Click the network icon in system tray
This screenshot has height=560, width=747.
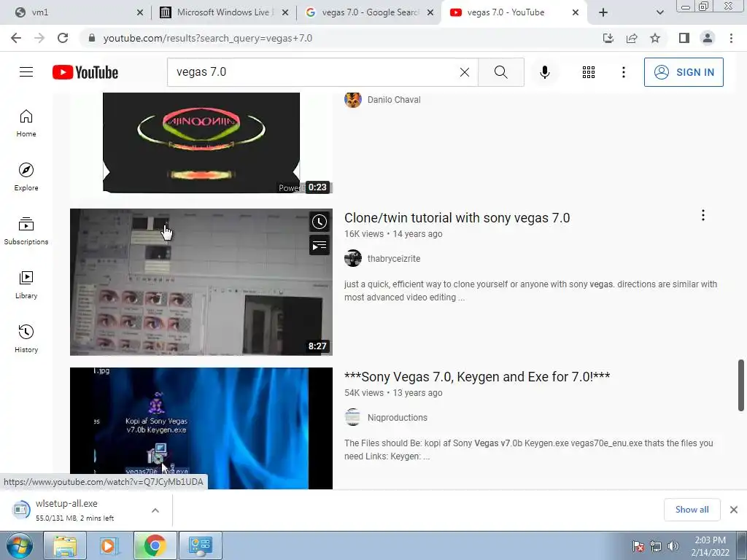click(x=656, y=546)
